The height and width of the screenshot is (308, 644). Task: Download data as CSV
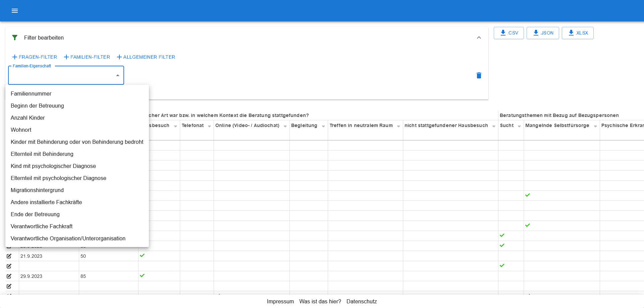click(x=508, y=33)
